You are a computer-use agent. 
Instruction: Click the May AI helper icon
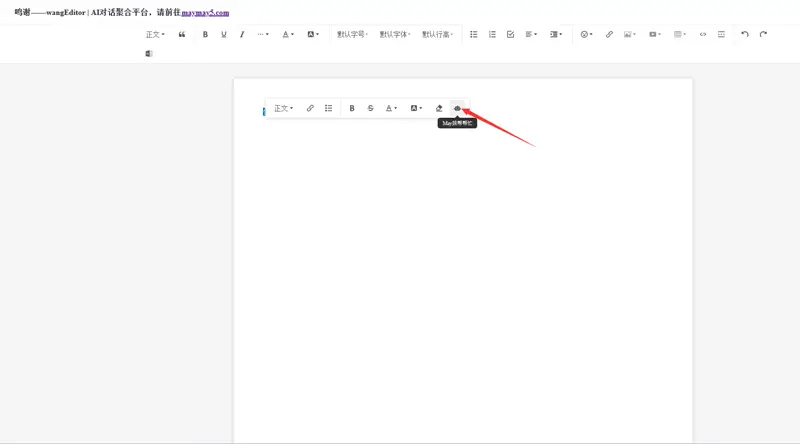pyautogui.click(x=457, y=108)
